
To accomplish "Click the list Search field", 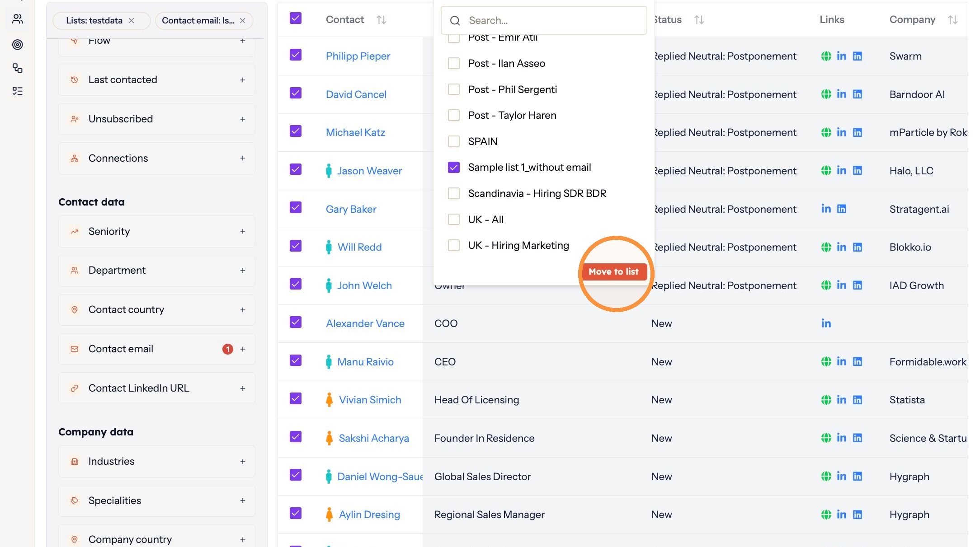I will pos(544,20).
